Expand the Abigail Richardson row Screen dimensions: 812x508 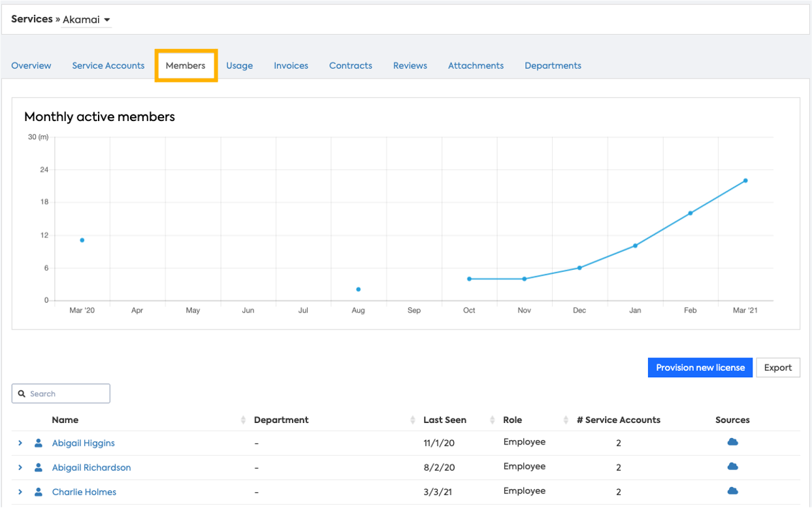pyautogui.click(x=20, y=467)
